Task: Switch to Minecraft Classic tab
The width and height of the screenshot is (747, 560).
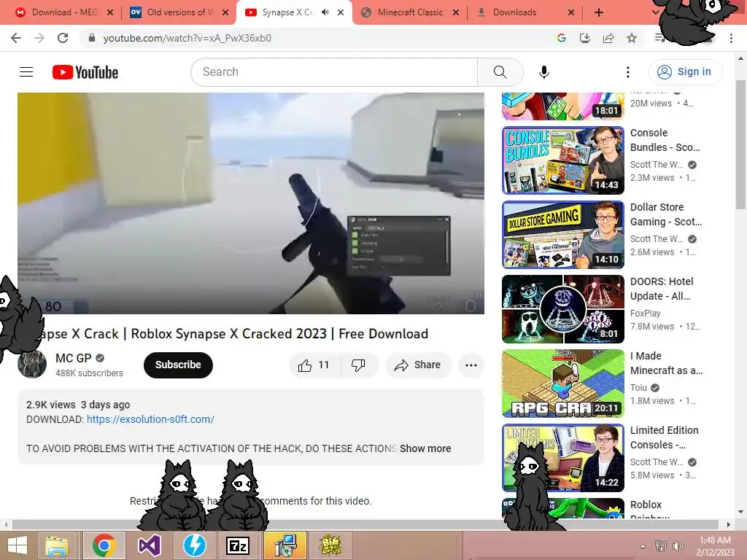Action: click(x=410, y=12)
